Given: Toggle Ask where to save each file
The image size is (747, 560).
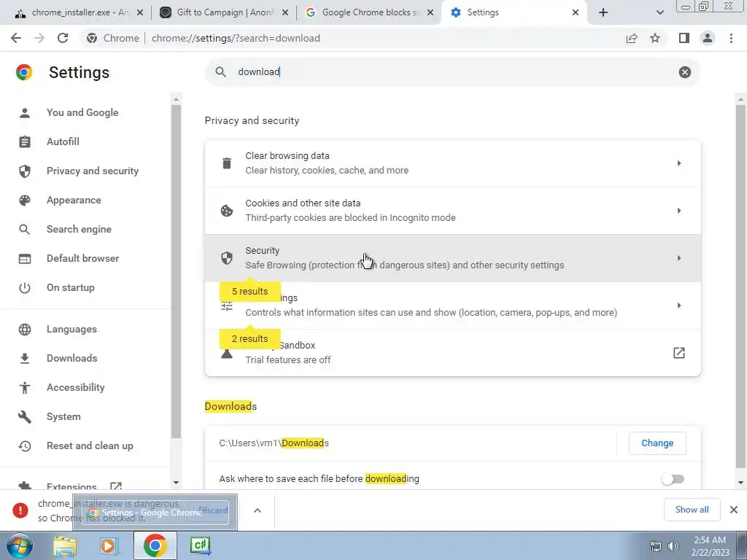Looking at the screenshot, I should click(x=673, y=479).
